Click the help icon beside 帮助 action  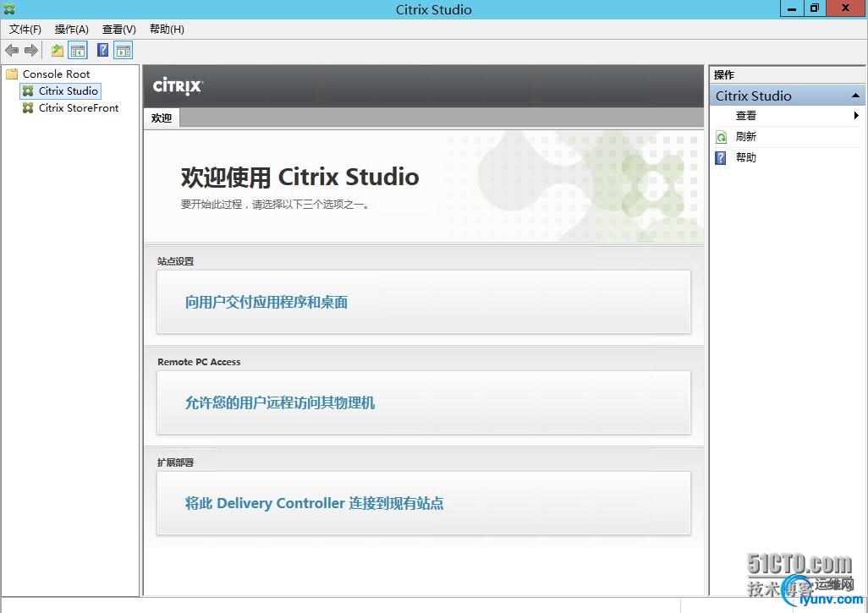[x=721, y=158]
